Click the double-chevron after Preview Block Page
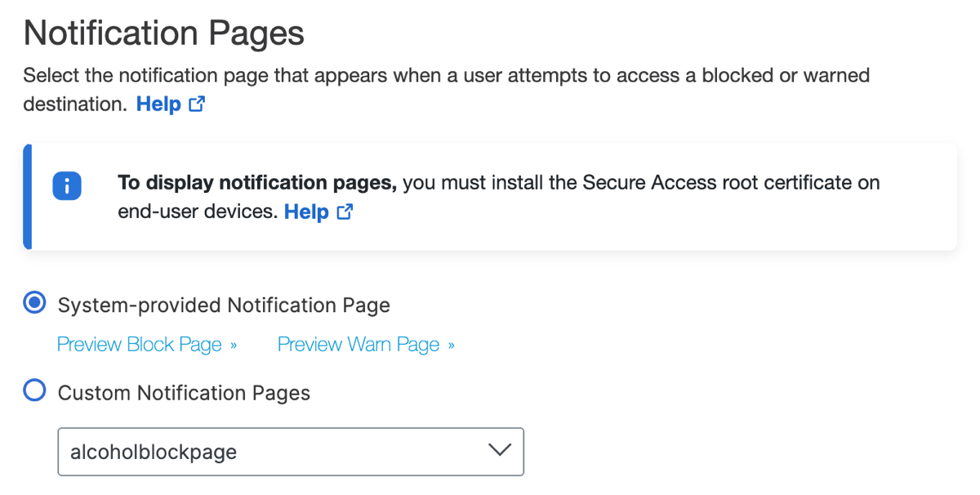The width and height of the screenshot is (980, 495). [x=234, y=346]
